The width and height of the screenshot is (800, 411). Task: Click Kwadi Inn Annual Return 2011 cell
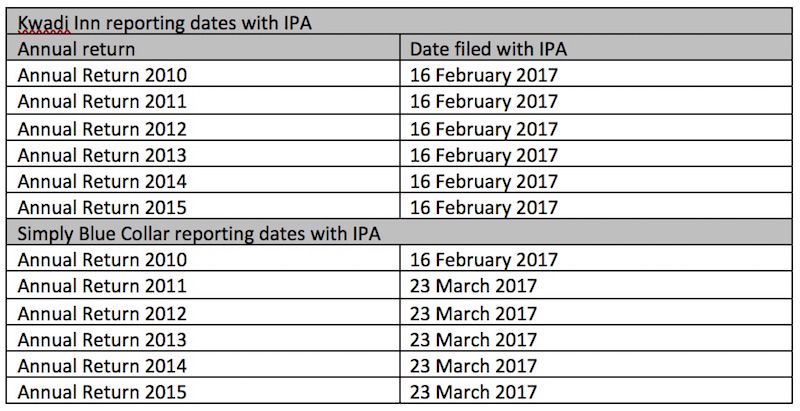pos(204,101)
